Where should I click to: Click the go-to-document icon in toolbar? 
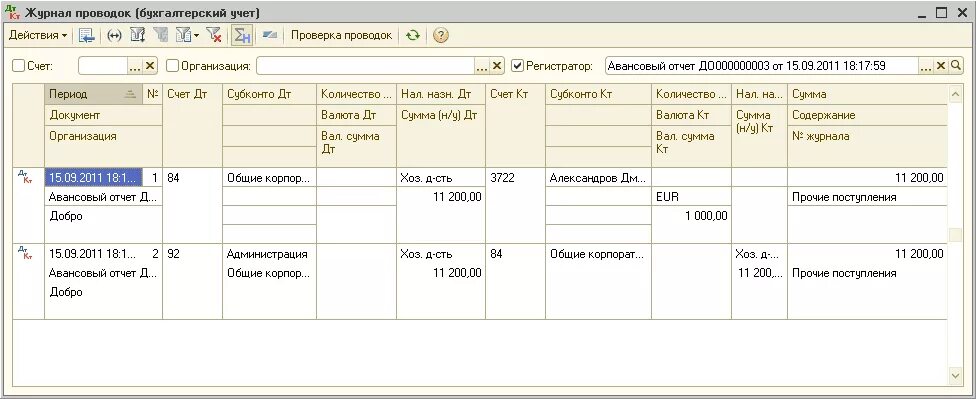[87, 35]
